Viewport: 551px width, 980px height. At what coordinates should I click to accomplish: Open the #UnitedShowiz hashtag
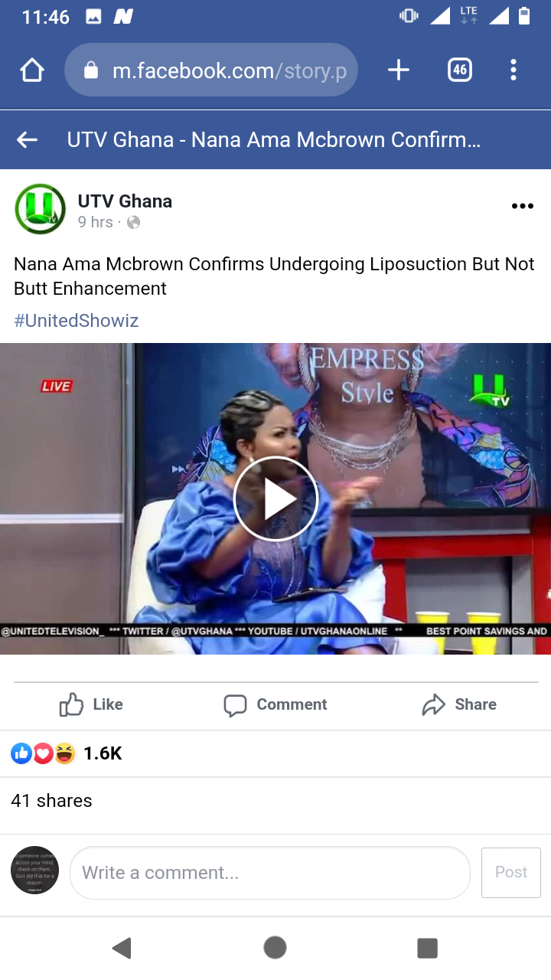coord(76,320)
